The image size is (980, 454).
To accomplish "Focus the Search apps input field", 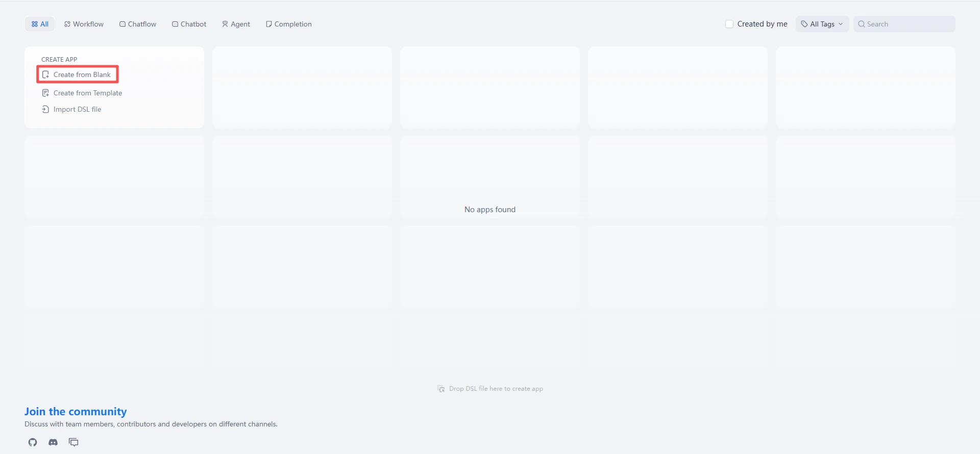I will click(909, 24).
